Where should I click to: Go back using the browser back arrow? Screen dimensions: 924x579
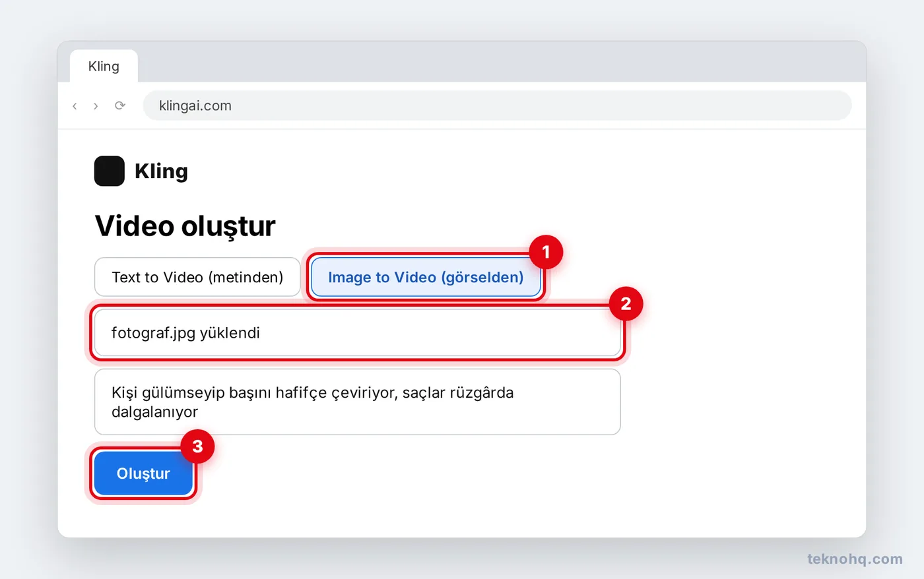click(x=75, y=106)
